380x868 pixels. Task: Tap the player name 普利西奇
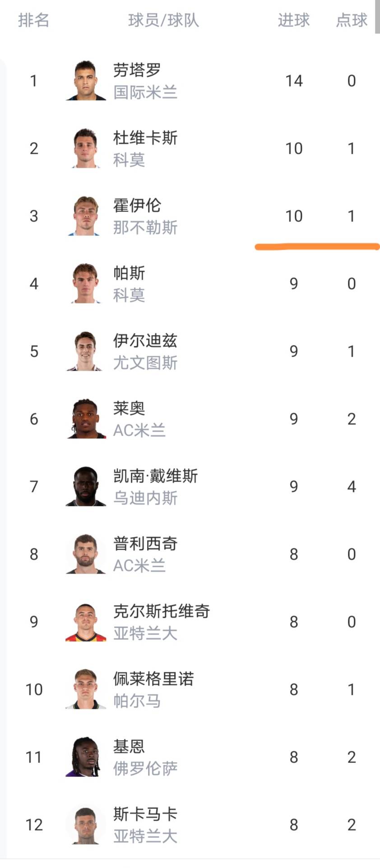(x=145, y=543)
